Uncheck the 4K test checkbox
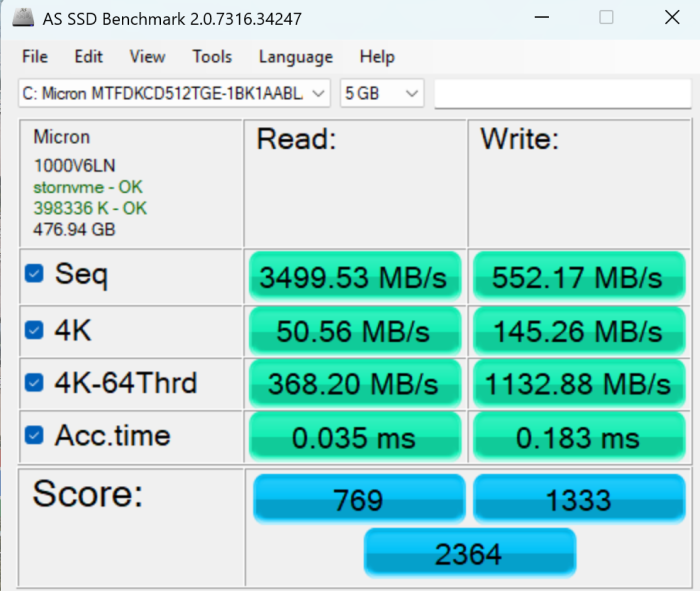The width and height of the screenshot is (700, 591). pyautogui.click(x=34, y=328)
